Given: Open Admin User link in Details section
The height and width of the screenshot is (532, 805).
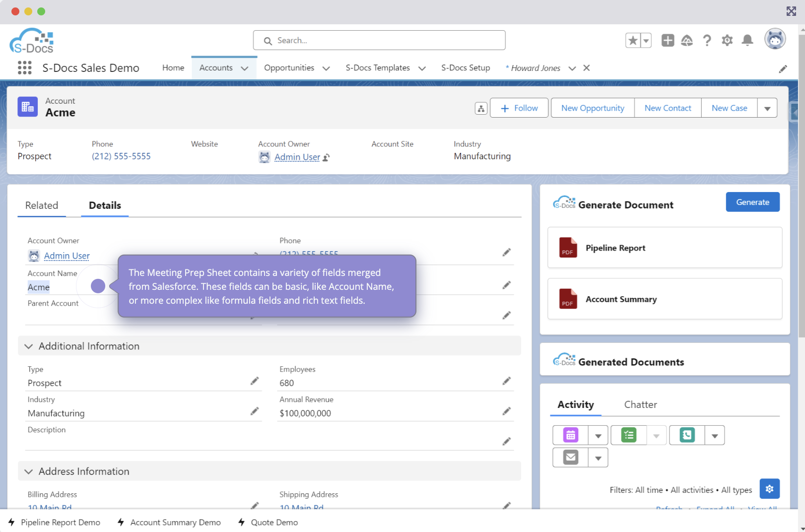Looking at the screenshot, I should 67,256.
